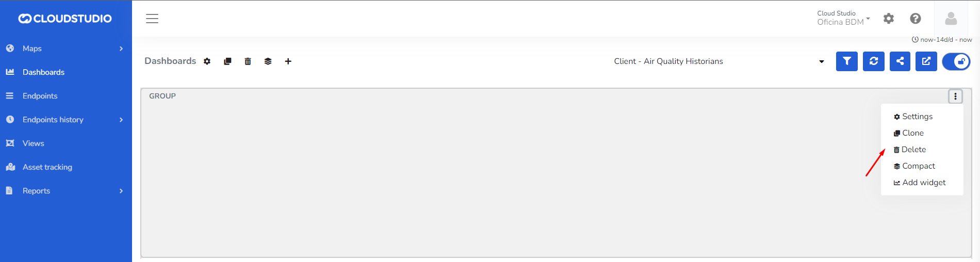Click the dashboard trash delete icon
The height and width of the screenshot is (262, 980).
click(248, 61)
